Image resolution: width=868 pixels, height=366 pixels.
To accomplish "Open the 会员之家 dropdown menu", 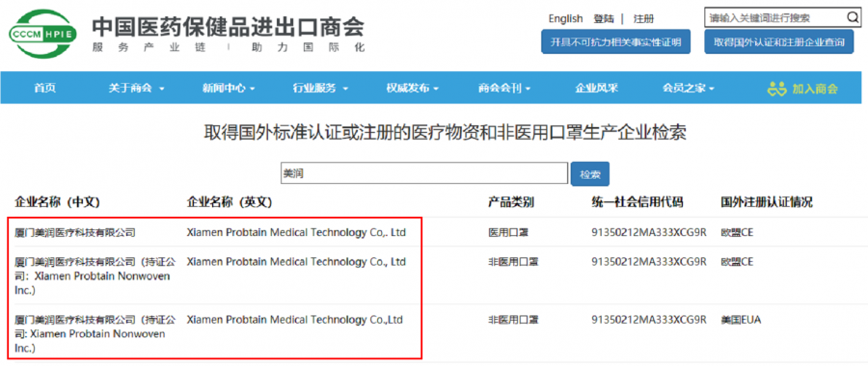I will point(688,89).
